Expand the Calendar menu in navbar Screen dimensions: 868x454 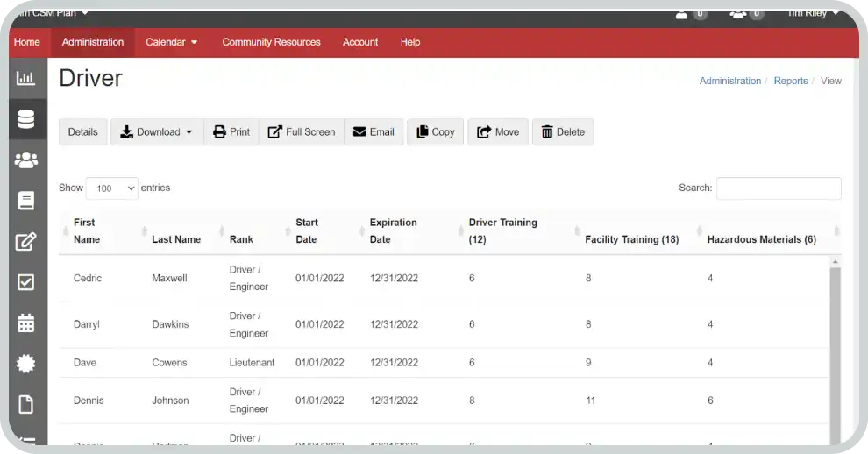point(171,42)
